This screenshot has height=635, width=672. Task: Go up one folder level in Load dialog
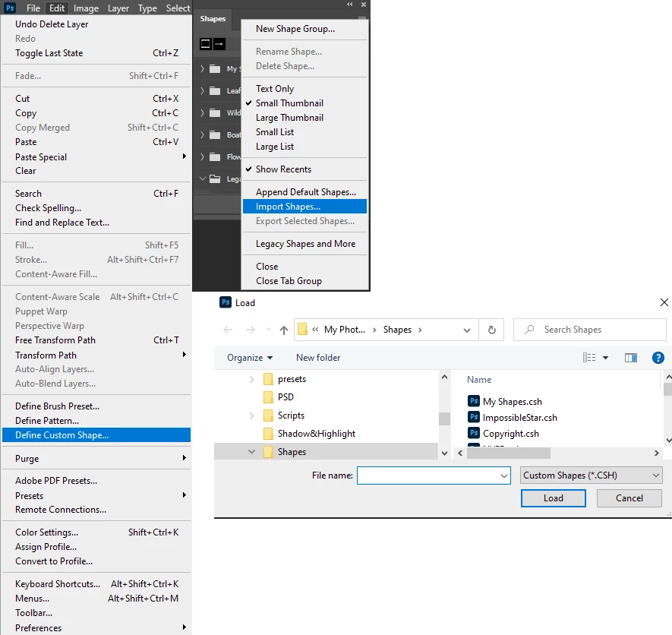coord(284,330)
